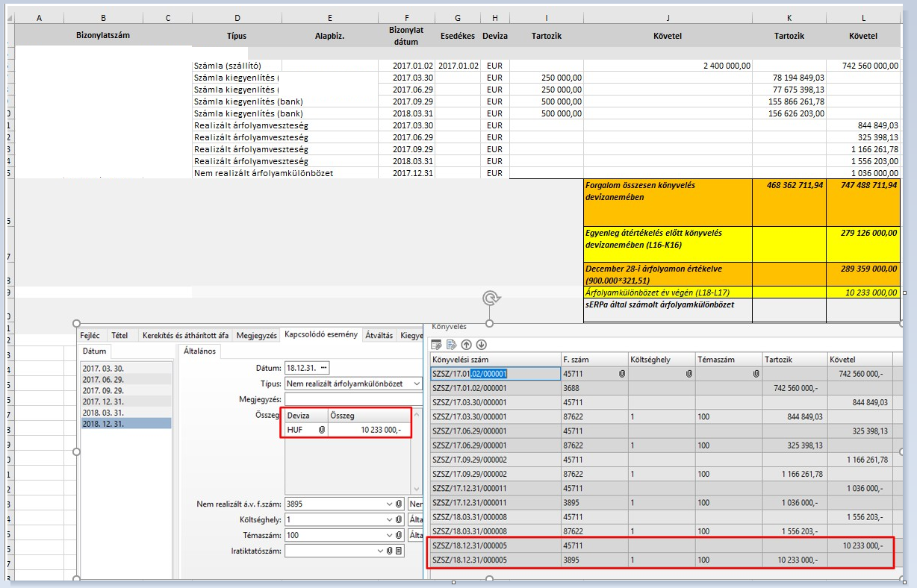This screenshot has height=588, width=917.
Task: Click the paperclip icon in the Költséghely field row
Action: tap(400, 520)
